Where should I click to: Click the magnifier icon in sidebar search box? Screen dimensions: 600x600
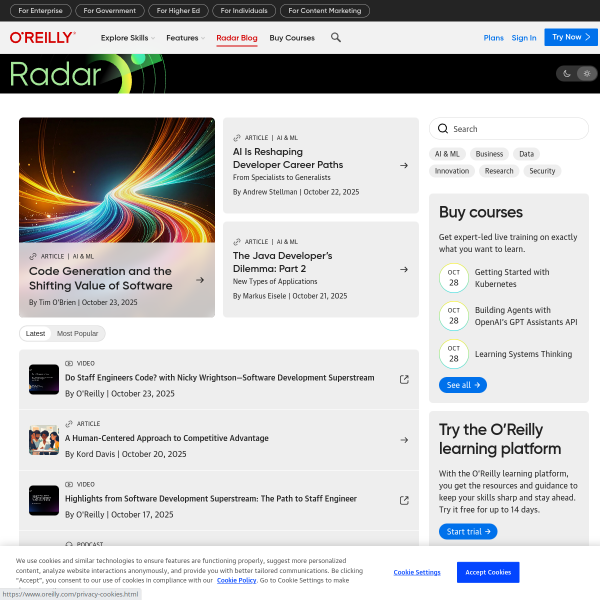[443, 129]
